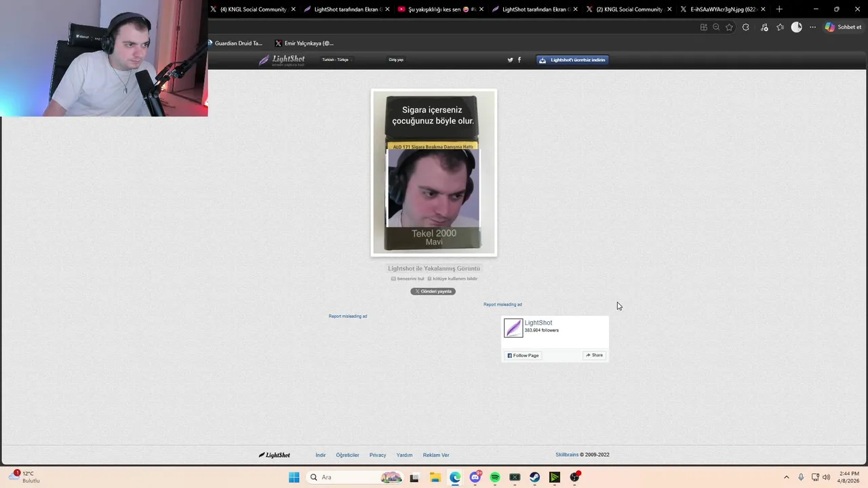Click the Twitter bird icon in header

click(510, 60)
